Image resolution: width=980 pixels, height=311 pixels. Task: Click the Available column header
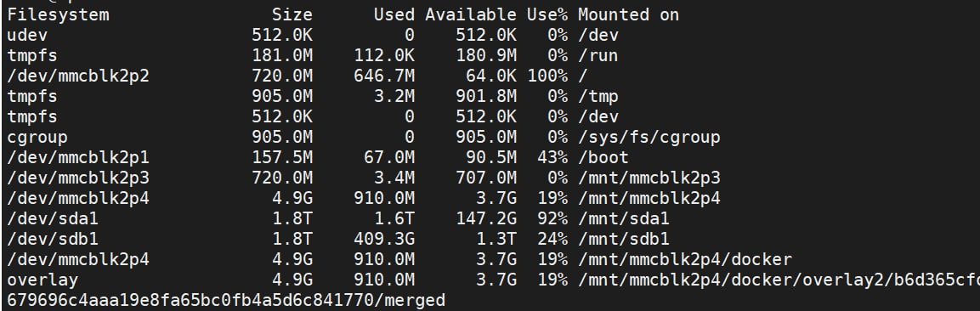[x=471, y=14]
